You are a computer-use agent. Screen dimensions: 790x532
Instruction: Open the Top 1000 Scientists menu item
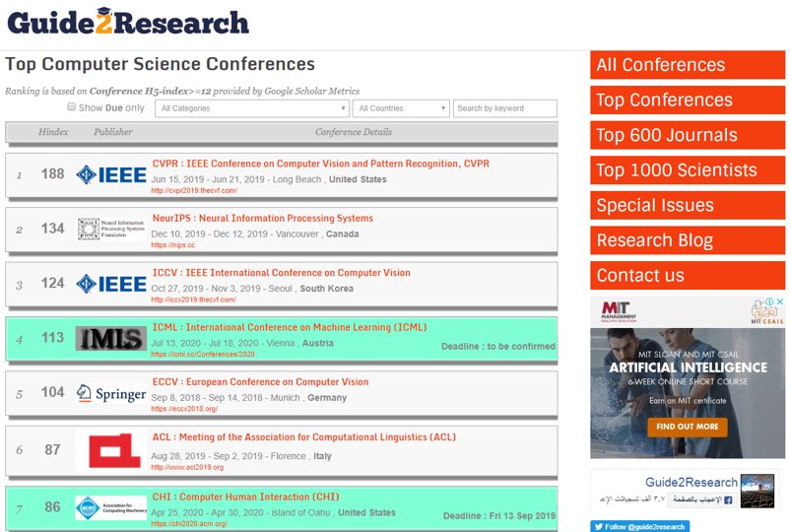point(688,169)
